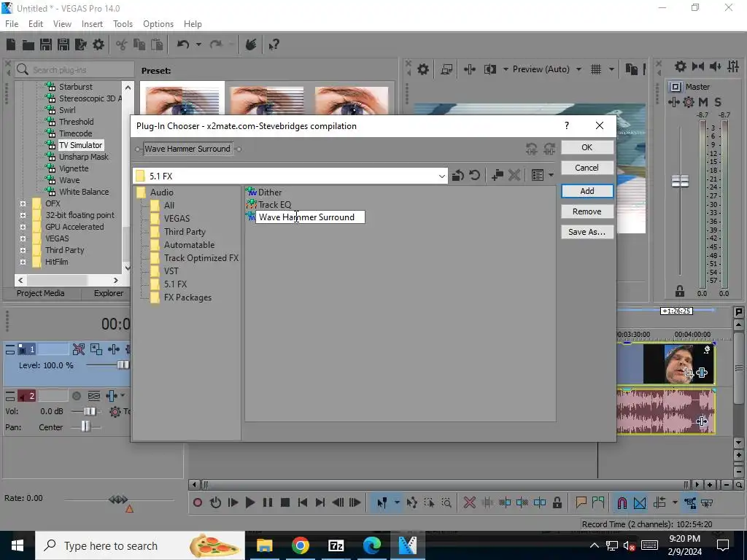The height and width of the screenshot is (560, 747).
Task: Click the What's This help icon
Action: [x=274, y=44]
